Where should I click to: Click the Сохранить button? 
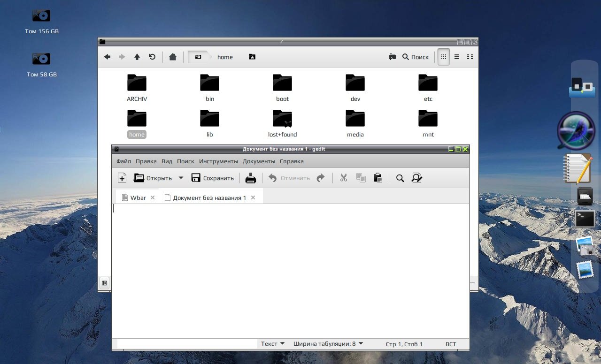212,178
